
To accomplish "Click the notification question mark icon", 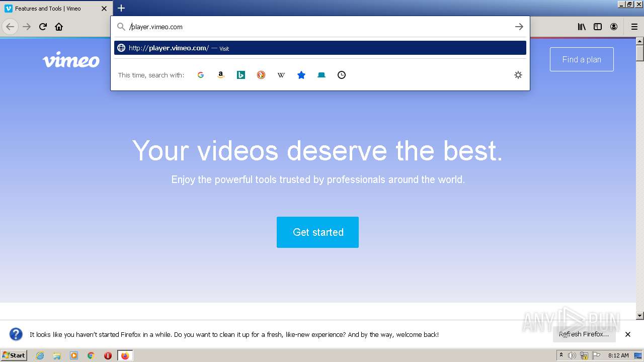I will (x=16, y=334).
